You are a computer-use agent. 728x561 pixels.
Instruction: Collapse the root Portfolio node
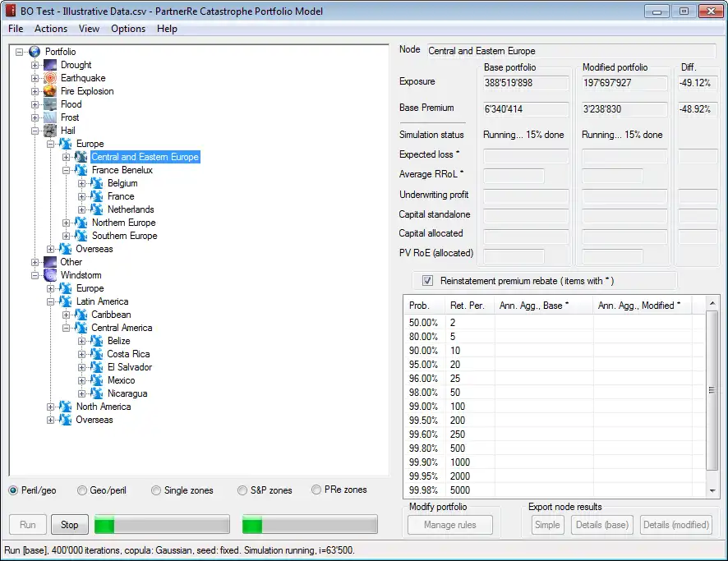coord(19,52)
